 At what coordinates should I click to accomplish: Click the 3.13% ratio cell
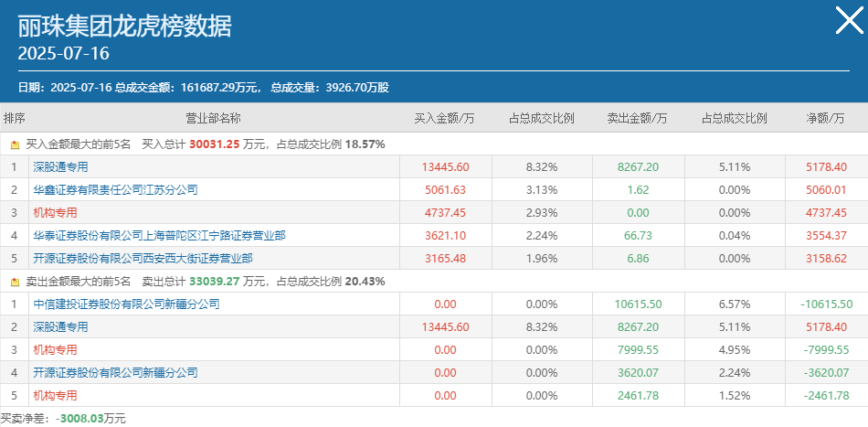click(x=542, y=190)
